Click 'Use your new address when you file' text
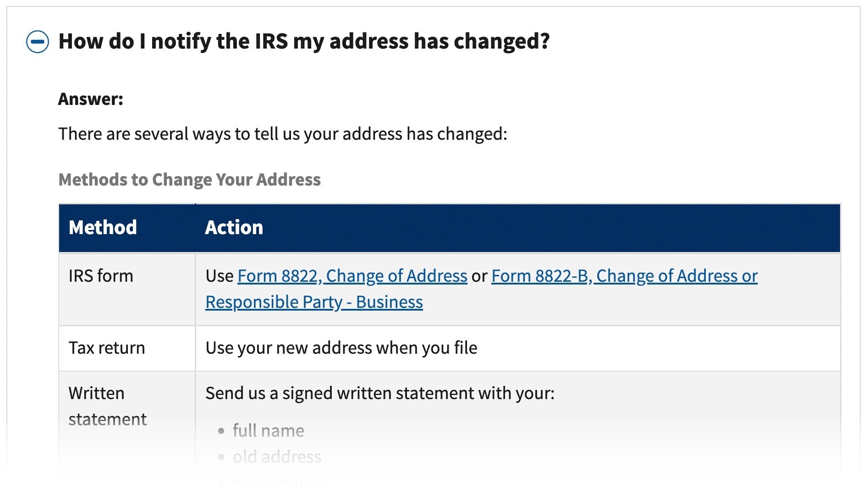The image size is (868, 493). [341, 348]
